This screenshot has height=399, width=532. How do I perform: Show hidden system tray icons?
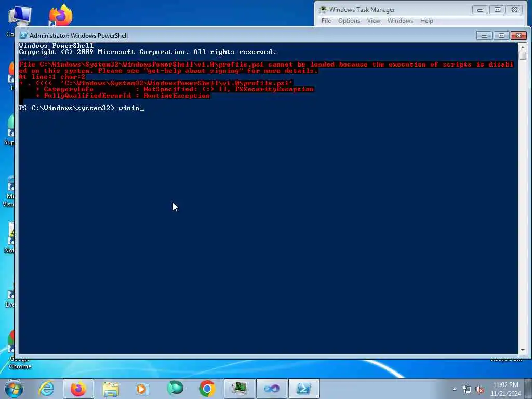point(454,389)
